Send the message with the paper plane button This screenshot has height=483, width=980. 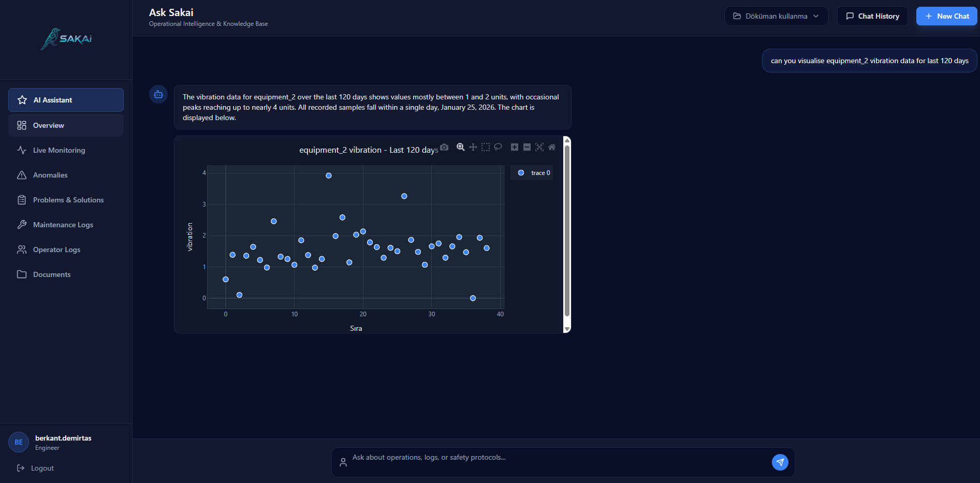(x=780, y=462)
